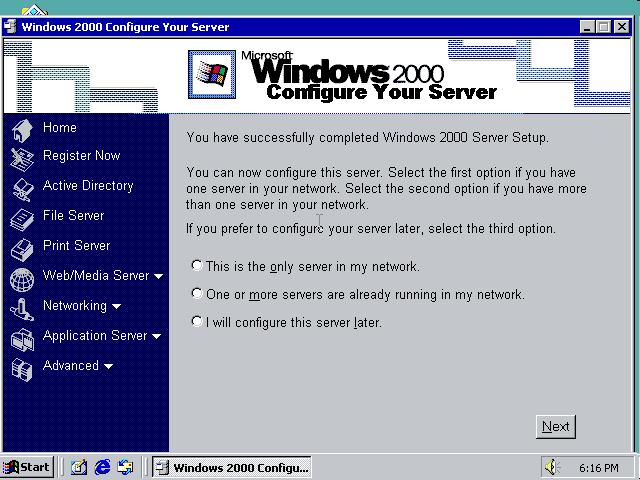Open the Home sidebar link
This screenshot has height=480, width=640.
(x=60, y=127)
